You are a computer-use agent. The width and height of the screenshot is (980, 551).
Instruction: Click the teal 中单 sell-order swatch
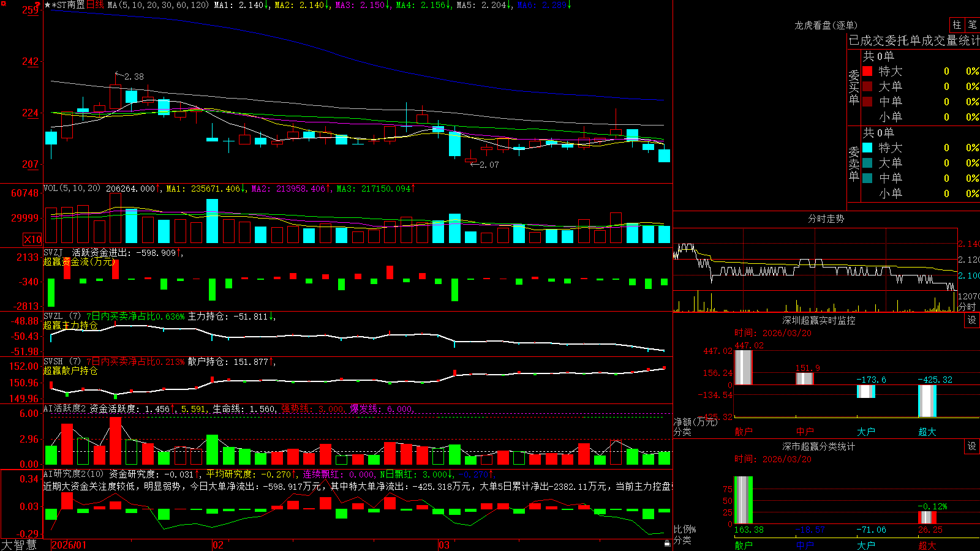click(867, 178)
